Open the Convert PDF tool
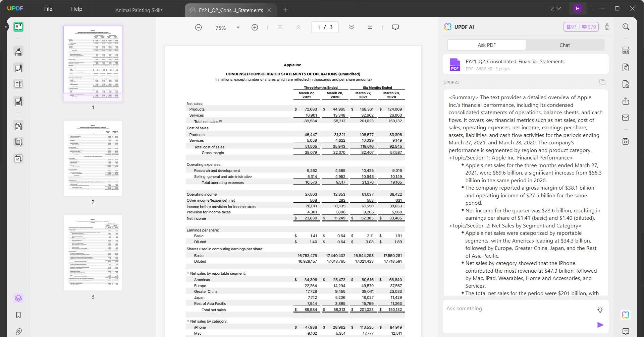The image size is (644, 337). tap(626, 67)
